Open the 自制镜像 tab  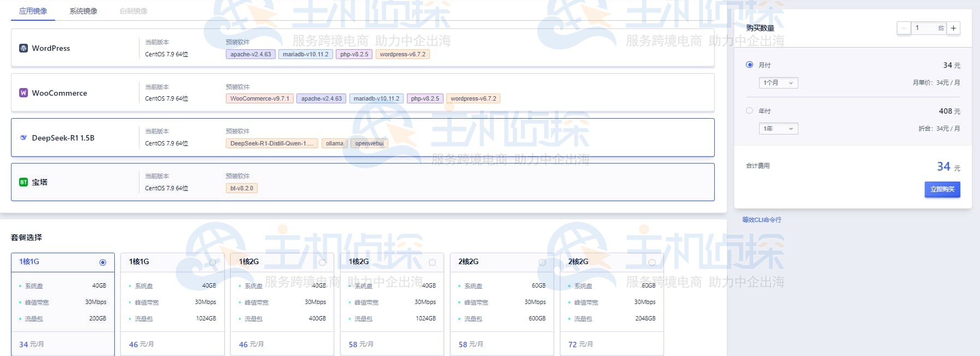point(133,11)
